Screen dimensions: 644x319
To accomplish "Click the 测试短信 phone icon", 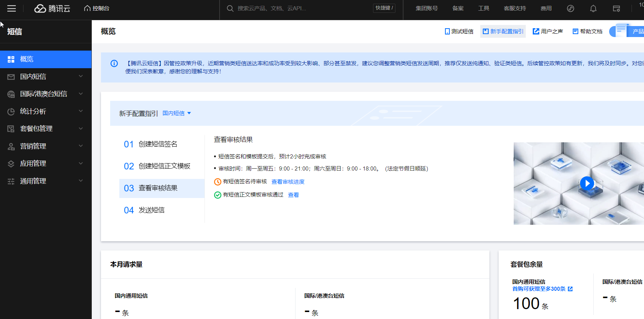I will [447, 32].
